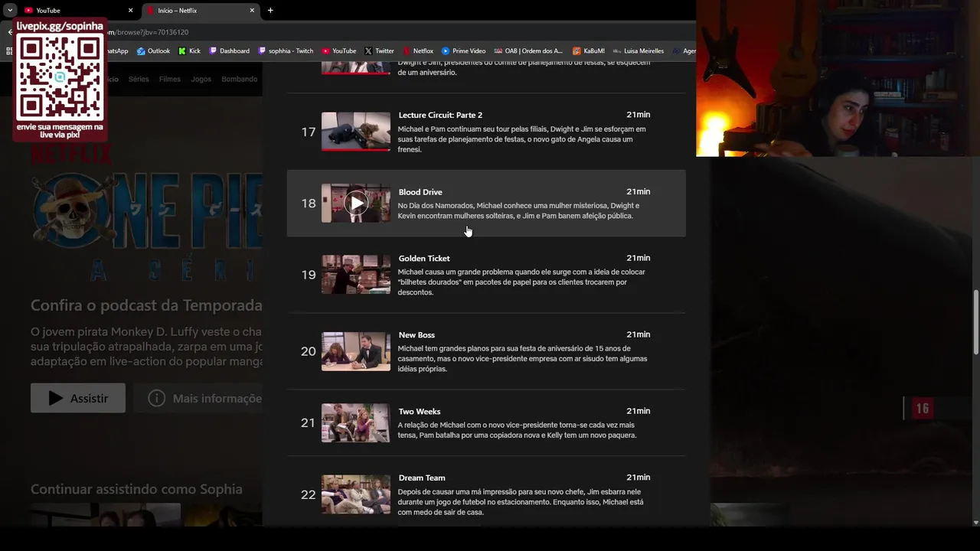Screen dimensions: 980x551
Task: Open Filmes in Netflix navigation
Action: click(170, 79)
